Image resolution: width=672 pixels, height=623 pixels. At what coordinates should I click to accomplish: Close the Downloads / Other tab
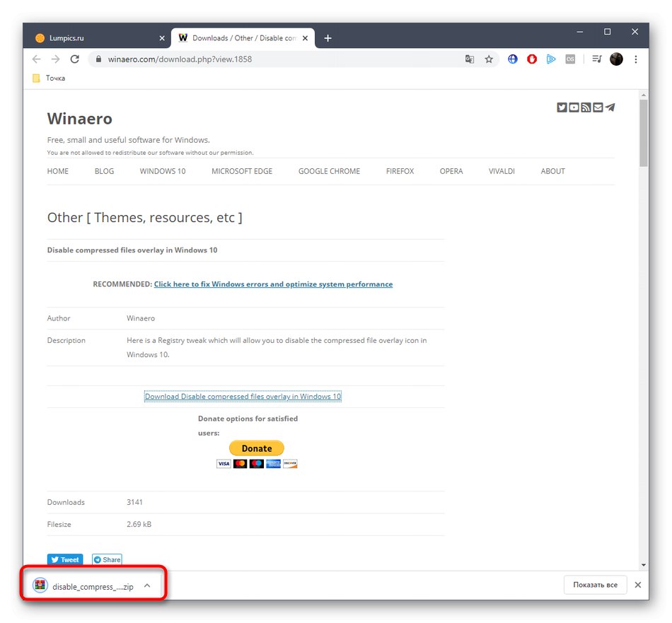[x=305, y=38]
